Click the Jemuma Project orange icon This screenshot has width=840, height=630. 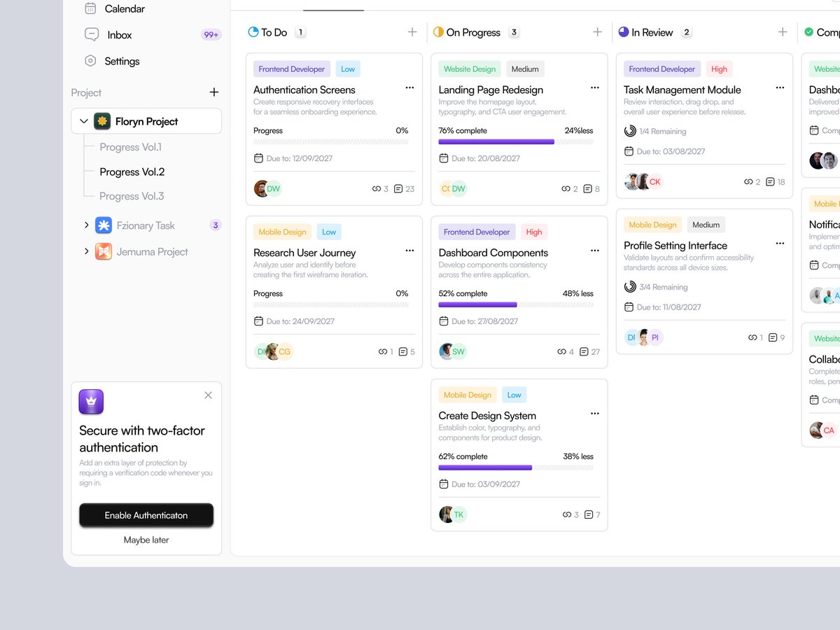(x=104, y=251)
